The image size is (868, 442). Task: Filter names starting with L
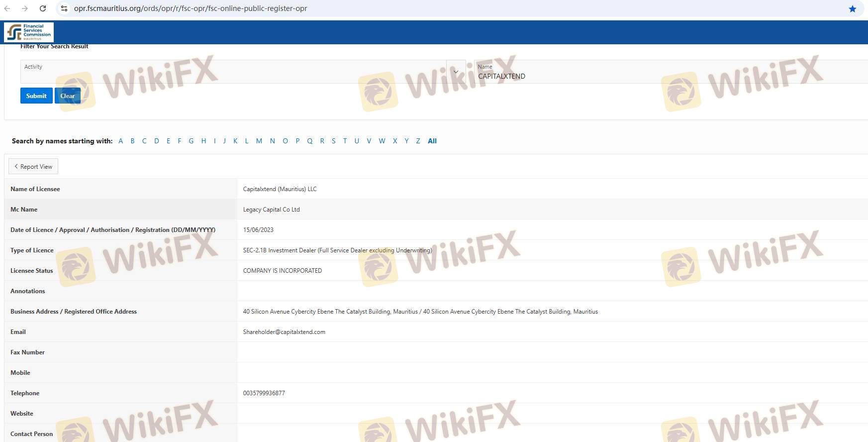point(247,141)
